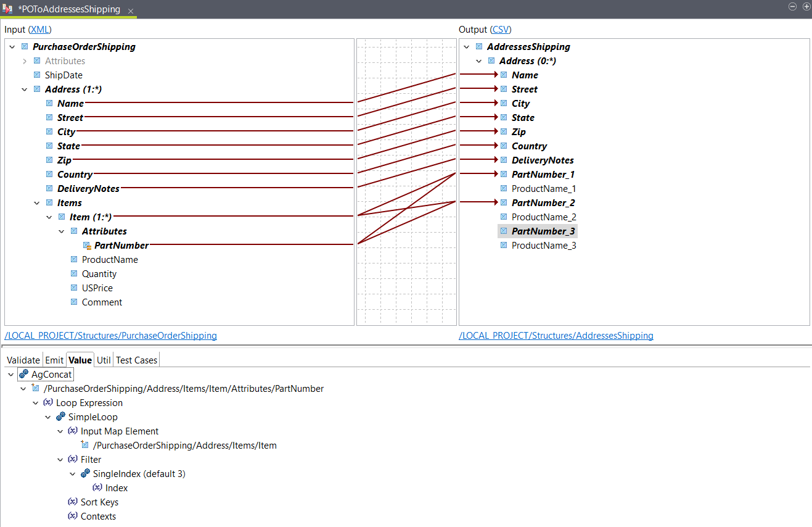The image size is (812, 527).
Task: Collapse the PurchaseOrderShipping root node
Action: click(11, 46)
